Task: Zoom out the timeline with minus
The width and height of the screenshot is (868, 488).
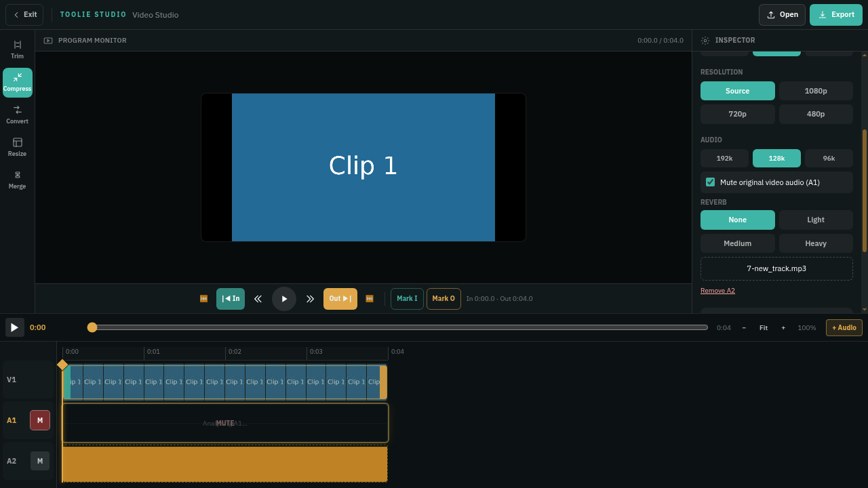Action: click(744, 327)
